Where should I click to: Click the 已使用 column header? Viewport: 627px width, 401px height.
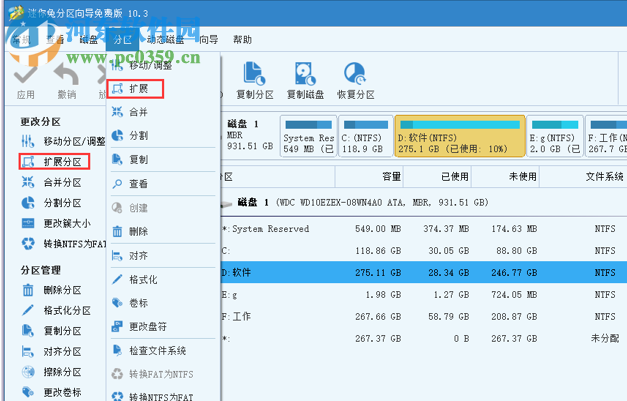(x=437, y=177)
